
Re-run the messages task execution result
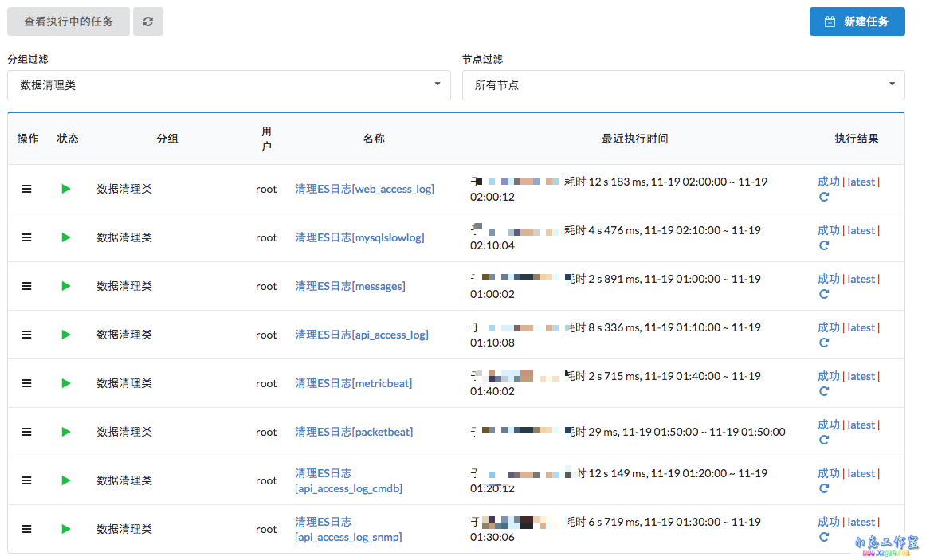(825, 293)
